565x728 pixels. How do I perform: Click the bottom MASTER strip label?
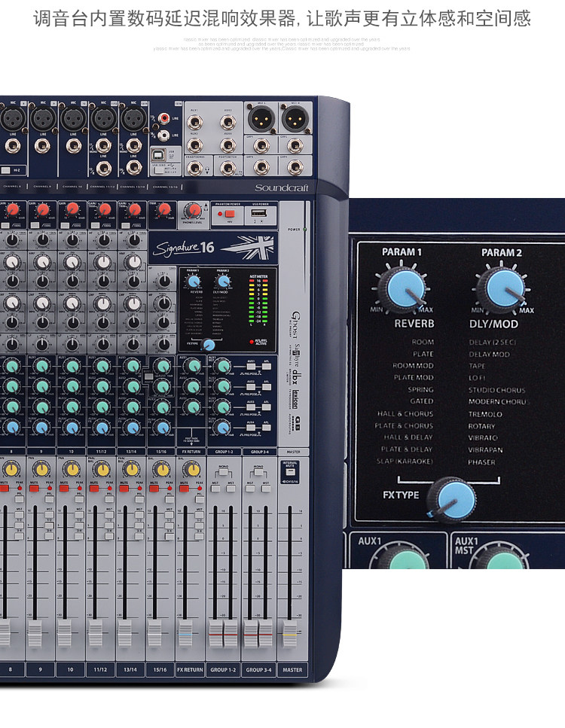[293, 670]
